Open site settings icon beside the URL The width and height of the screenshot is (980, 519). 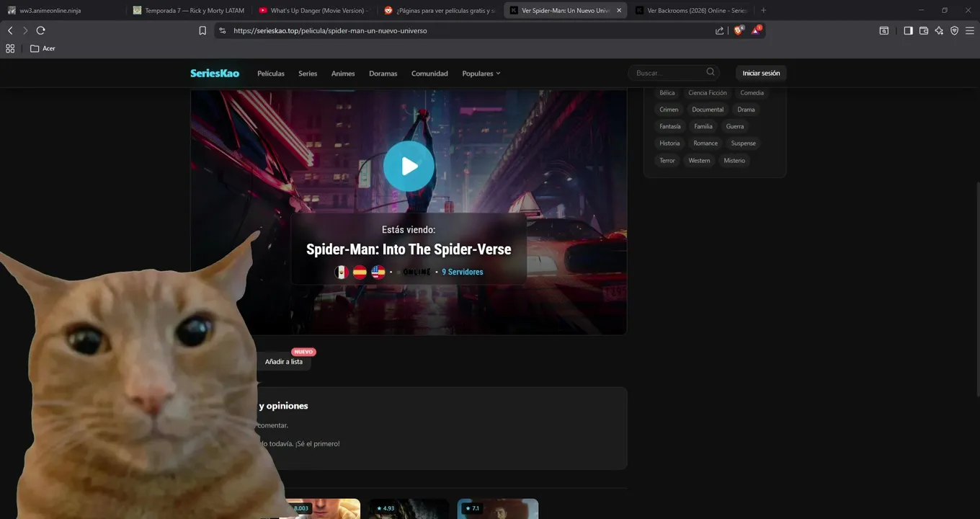click(222, 30)
